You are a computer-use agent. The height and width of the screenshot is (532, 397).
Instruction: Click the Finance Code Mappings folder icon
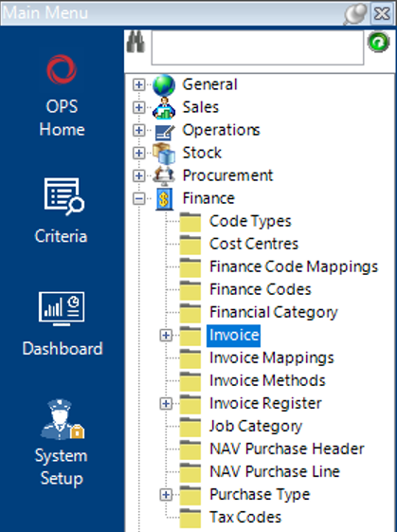[190, 267]
